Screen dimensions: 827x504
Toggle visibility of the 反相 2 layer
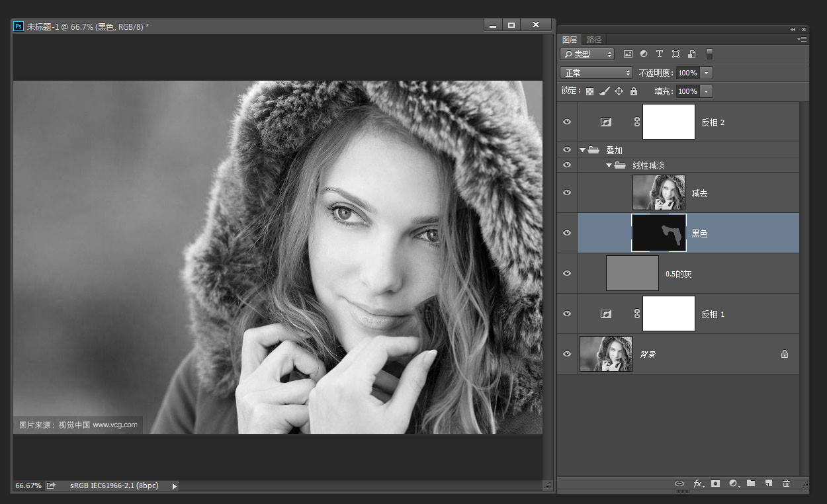[x=567, y=122]
